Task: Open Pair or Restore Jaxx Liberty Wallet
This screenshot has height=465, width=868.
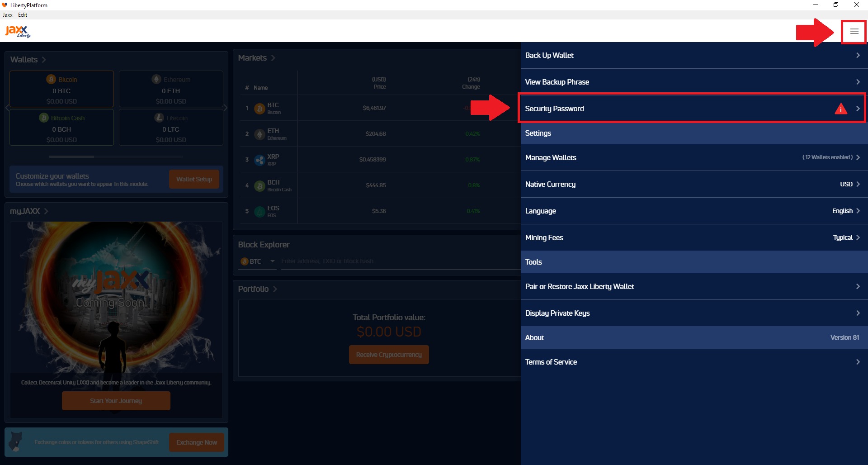Action: click(694, 286)
